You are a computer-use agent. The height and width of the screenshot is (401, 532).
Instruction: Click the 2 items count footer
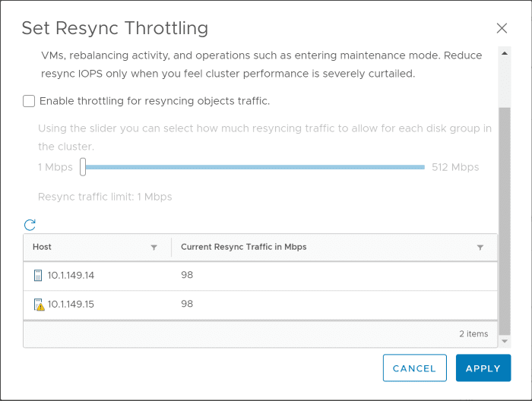click(x=473, y=334)
